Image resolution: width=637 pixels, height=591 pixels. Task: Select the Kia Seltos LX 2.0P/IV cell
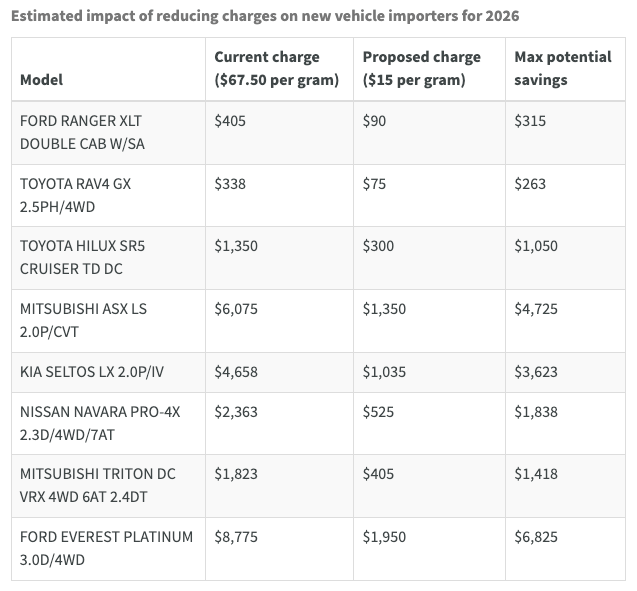click(x=91, y=372)
